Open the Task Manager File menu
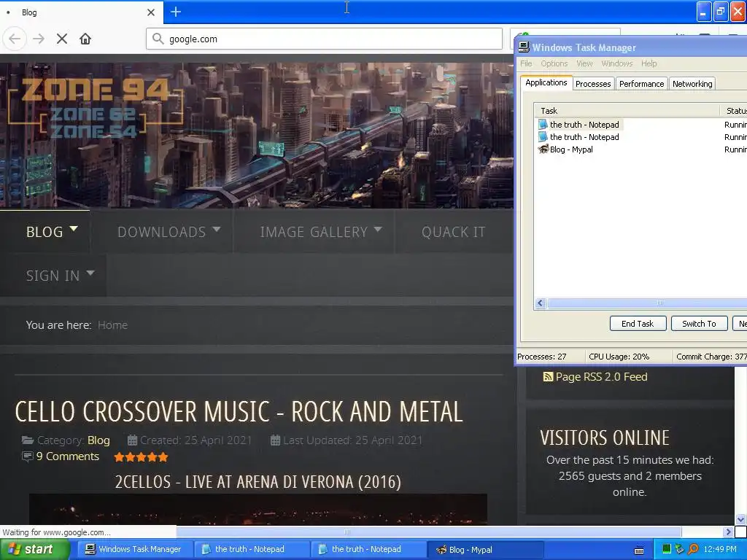Screen dimensions: 747x560 point(526,63)
